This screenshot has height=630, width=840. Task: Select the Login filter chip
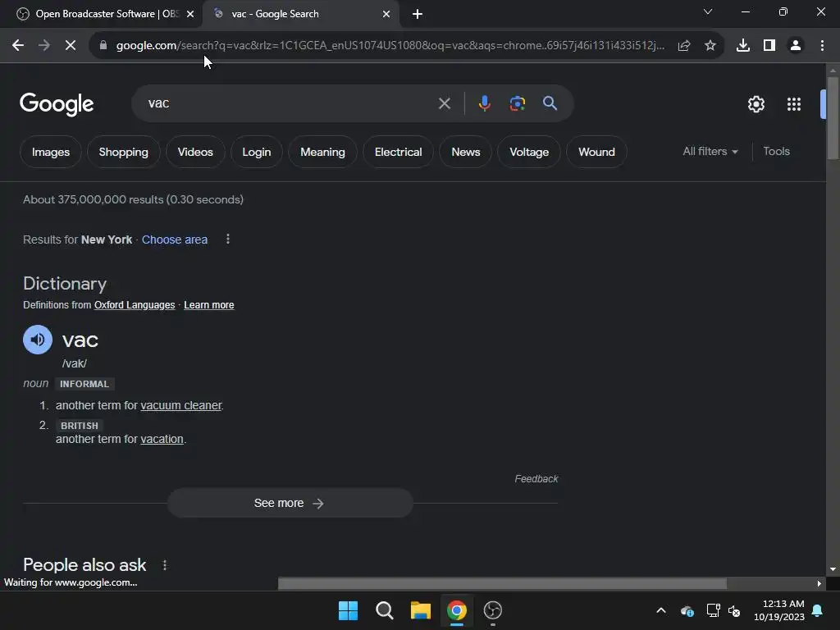coord(257,152)
